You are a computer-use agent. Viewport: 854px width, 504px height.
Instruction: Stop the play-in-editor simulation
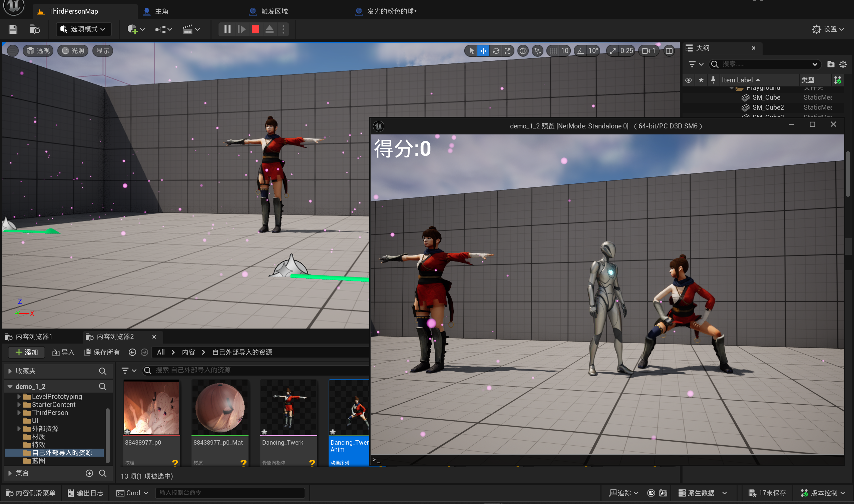[255, 29]
